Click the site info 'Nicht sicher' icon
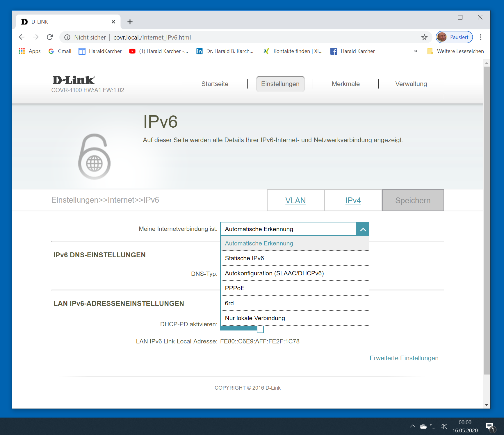This screenshot has width=504, height=435. [67, 38]
